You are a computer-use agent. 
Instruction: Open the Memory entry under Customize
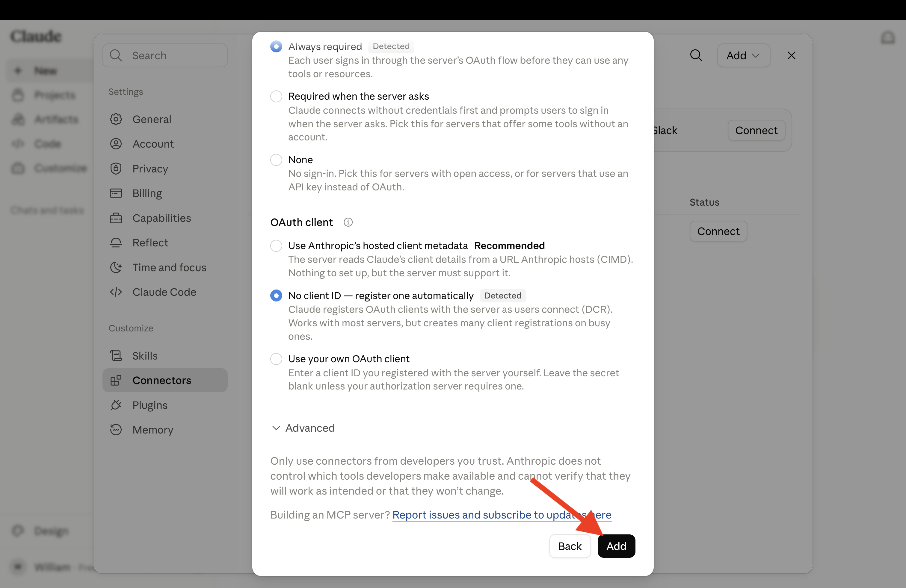(165, 430)
